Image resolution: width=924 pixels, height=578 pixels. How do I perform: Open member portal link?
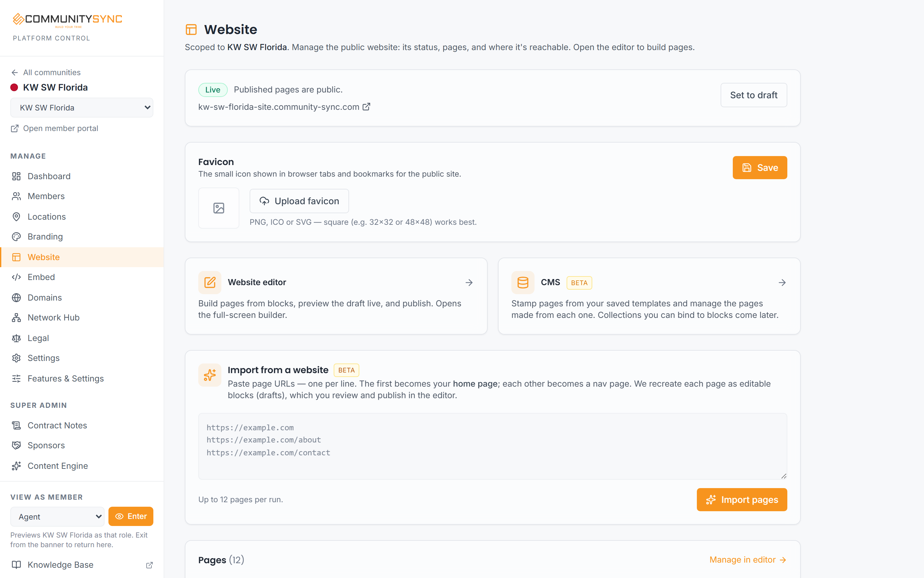pos(54,128)
